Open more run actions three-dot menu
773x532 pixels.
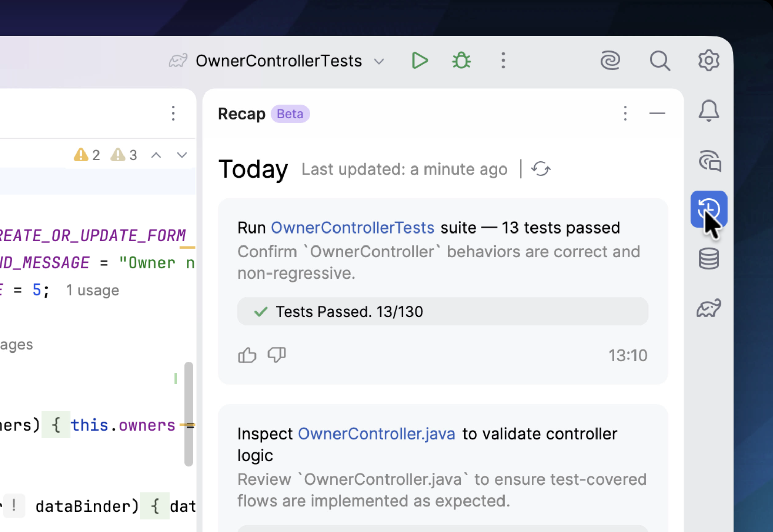tap(503, 61)
